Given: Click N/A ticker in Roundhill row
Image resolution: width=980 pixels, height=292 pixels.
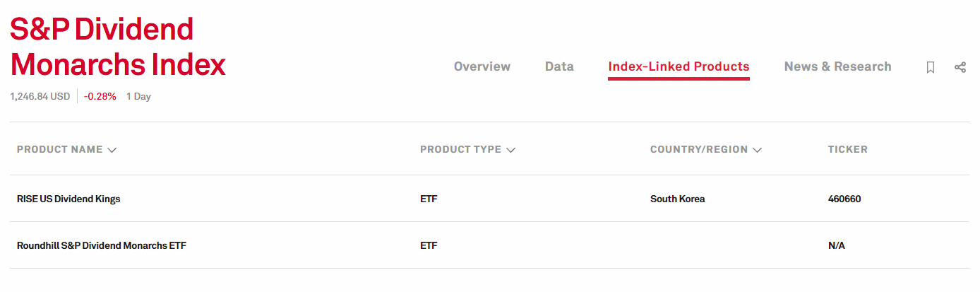Looking at the screenshot, I should 836,245.
